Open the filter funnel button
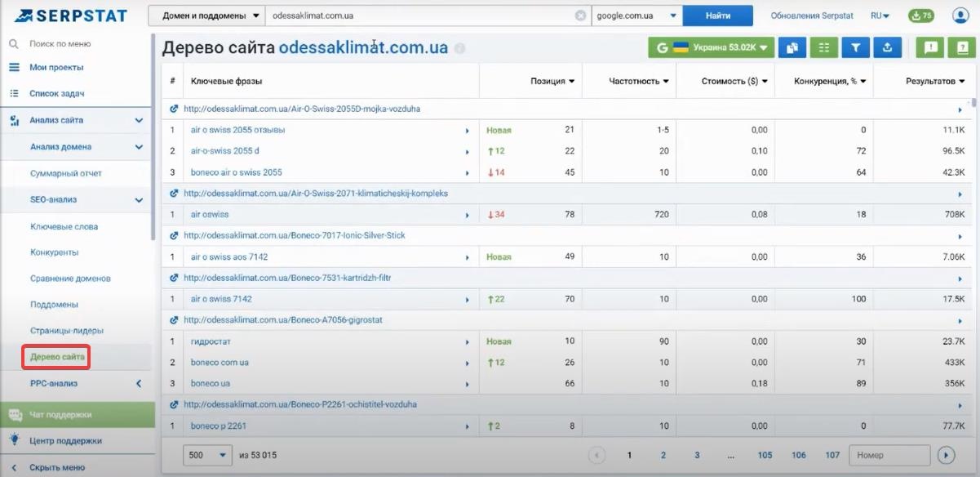This screenshot has height=477, width=980. (x=855, y=48)
